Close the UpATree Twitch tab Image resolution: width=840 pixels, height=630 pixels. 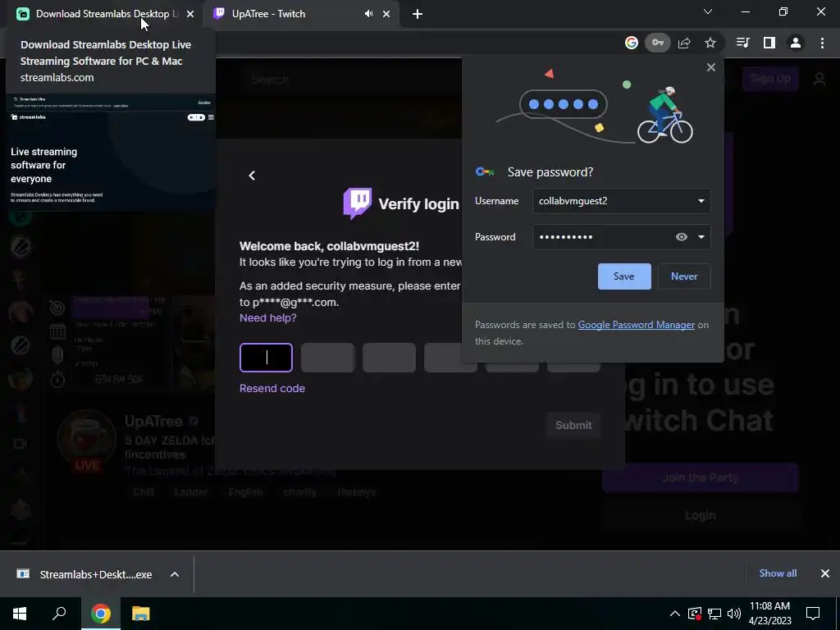tap(386, 14)
